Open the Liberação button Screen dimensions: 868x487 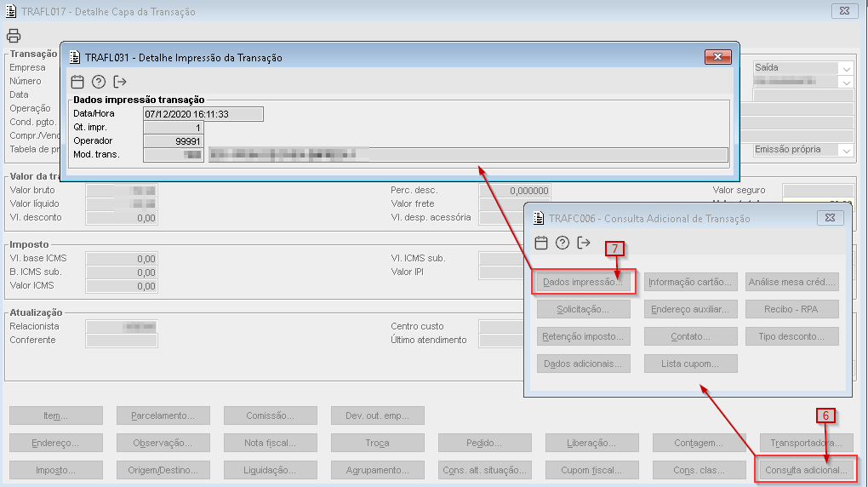point(591,443)
